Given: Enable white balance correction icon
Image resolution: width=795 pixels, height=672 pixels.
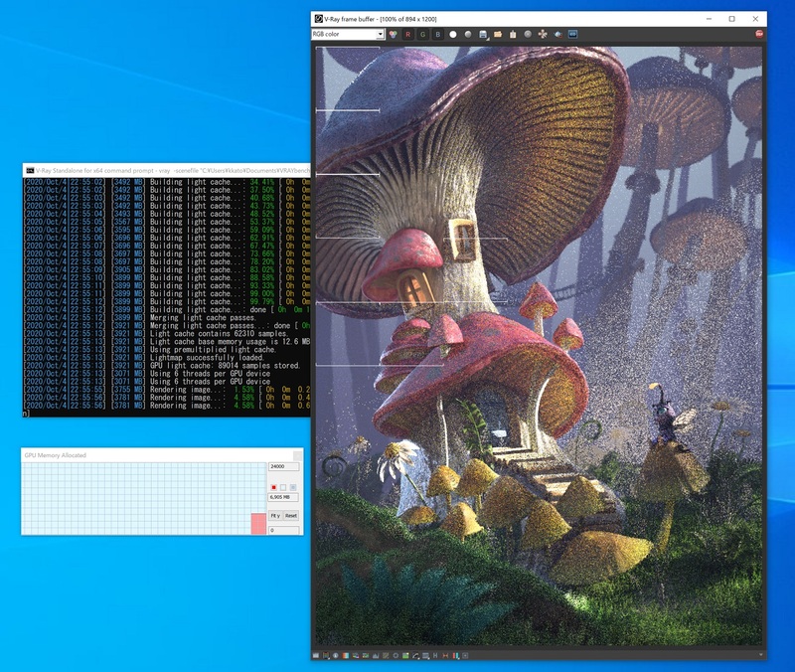Looking at the screenshot, I should point(345,655).
